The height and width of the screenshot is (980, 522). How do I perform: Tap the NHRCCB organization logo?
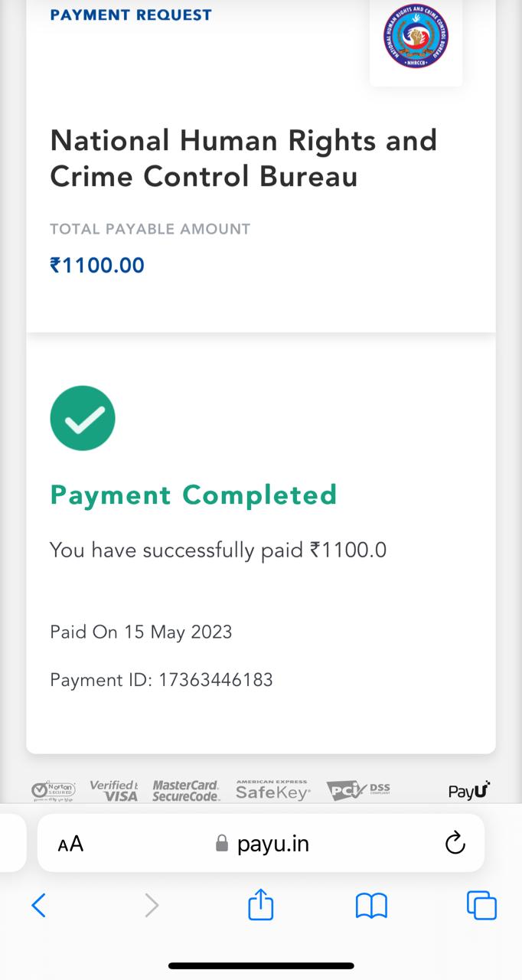click(416, 37)
